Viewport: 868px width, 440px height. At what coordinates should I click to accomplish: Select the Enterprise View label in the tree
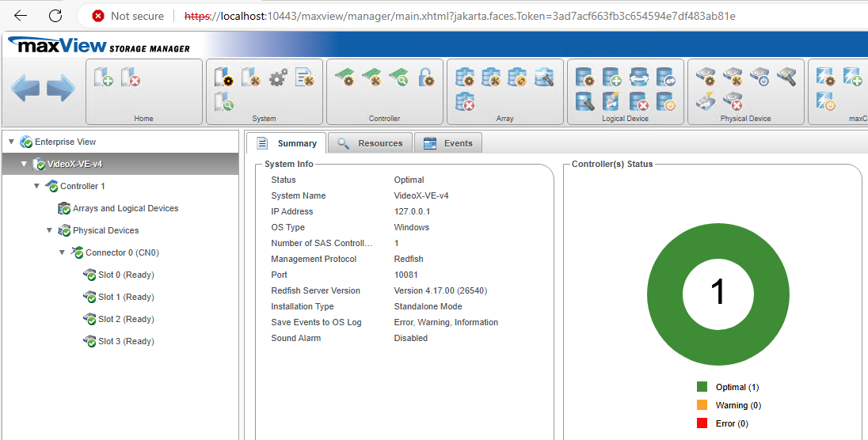[65, 142]
